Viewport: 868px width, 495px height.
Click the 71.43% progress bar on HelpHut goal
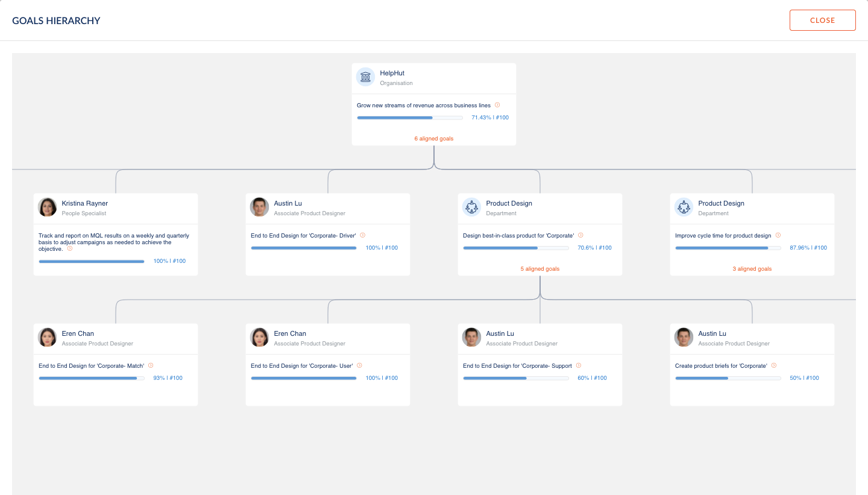click(410, 118)
